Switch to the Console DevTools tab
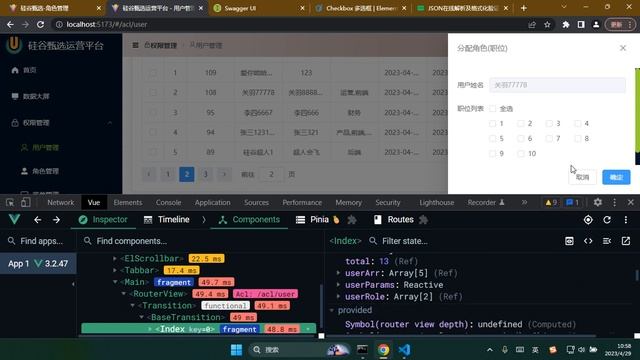 168,202
